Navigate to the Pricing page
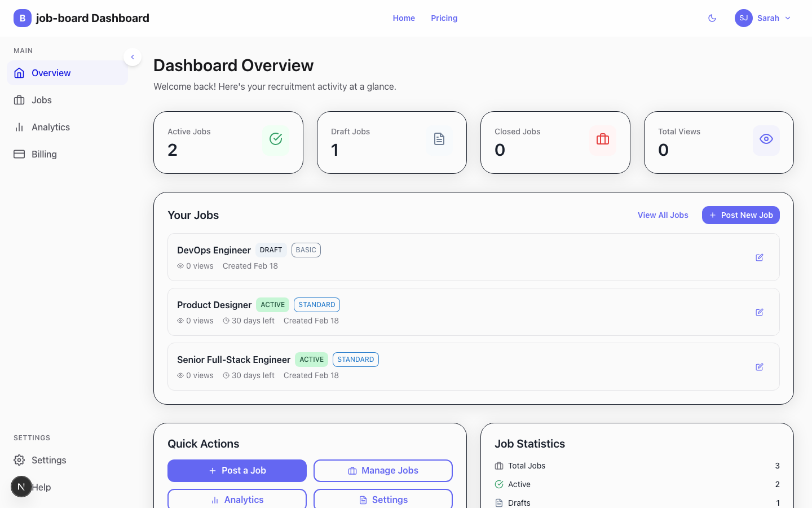The image size is (812, 508). click(444, 18)
